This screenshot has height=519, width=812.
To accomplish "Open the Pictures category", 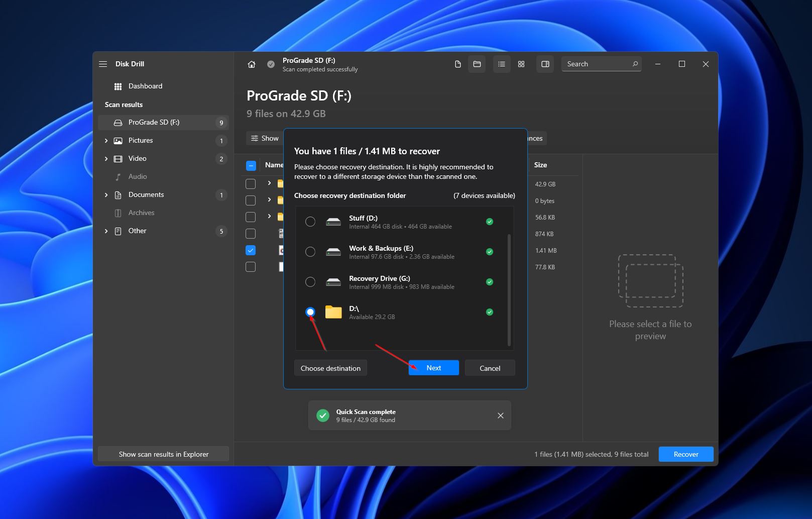I will pos(163,140).
